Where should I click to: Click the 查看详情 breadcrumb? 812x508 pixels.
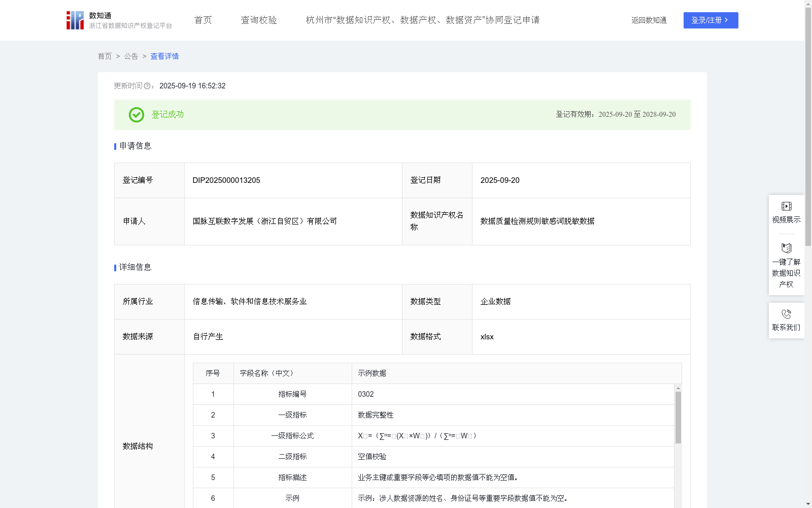[164, 56]
